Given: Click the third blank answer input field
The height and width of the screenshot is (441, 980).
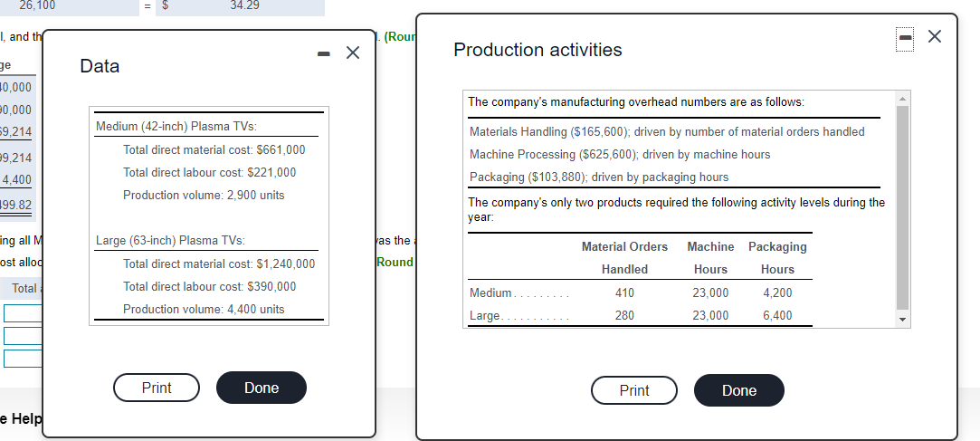Looking at the screenshot, I should click(24, 359).
